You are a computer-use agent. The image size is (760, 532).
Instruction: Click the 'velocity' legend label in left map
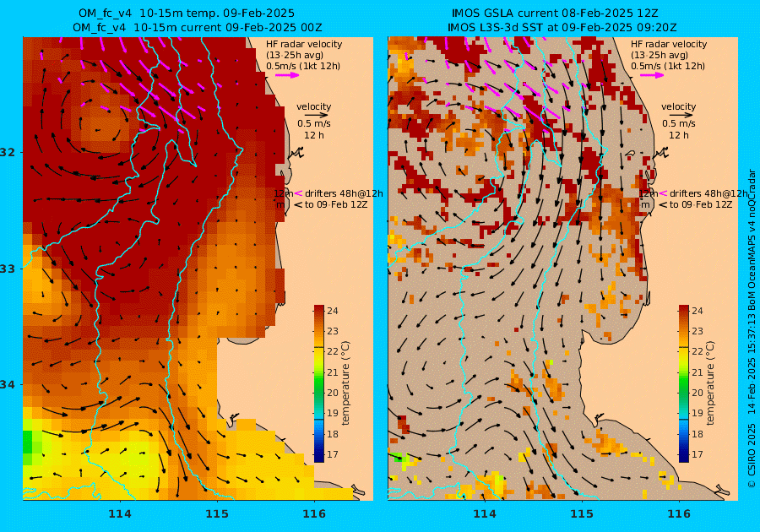313,106
